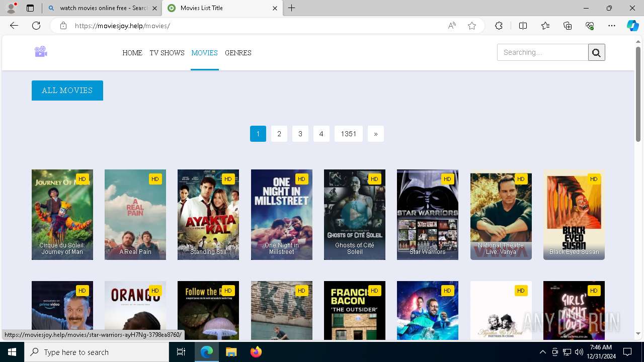View site information lock icon
This screenshot has height=362, width=644.
63,26
